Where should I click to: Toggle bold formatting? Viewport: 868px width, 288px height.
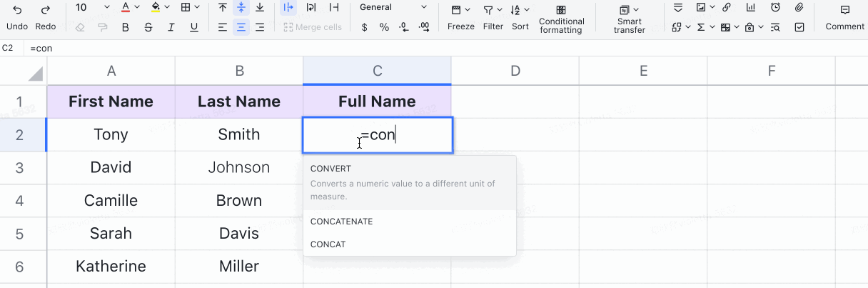click(x=126, y=27)
